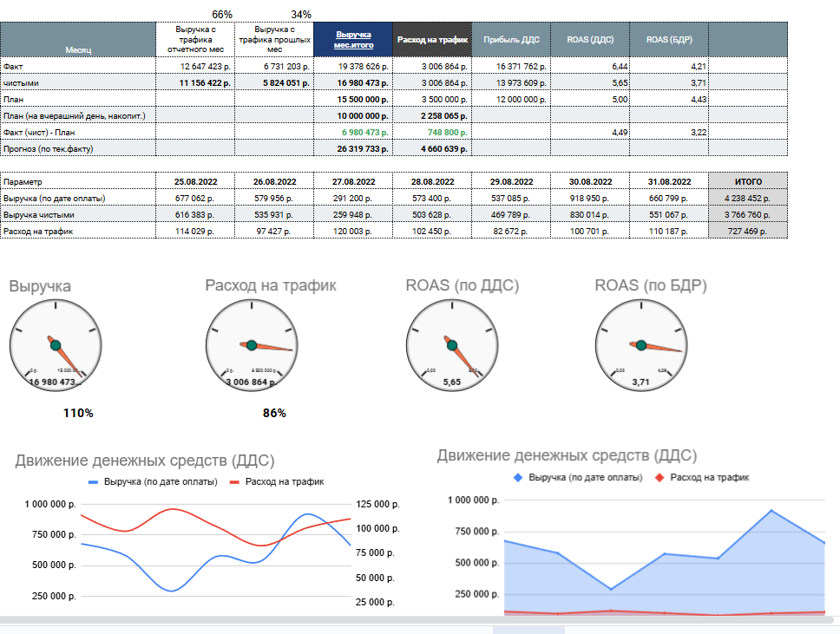Open the underlined Выручка мес.итого header link
Viewport: 840px width, 634px height.
click(x=353, y=40)
